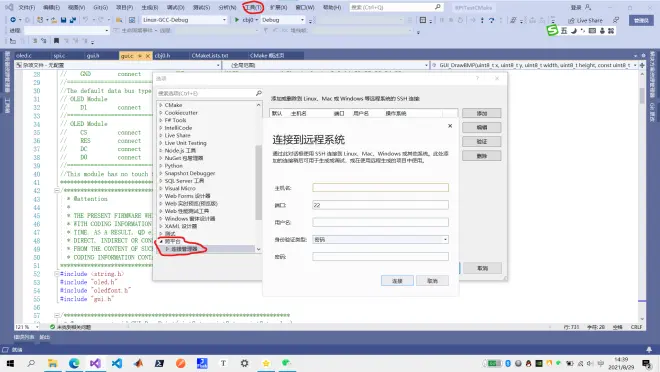Click the taskbar search magnifier
This screenshot has width=660, height=372.
[31, 363]
